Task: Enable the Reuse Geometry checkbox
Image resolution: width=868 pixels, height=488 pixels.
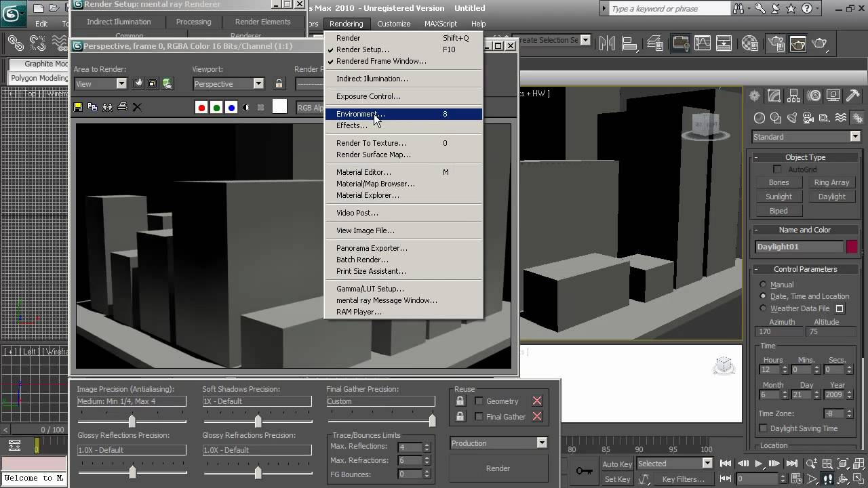Action: coord(479,401)
